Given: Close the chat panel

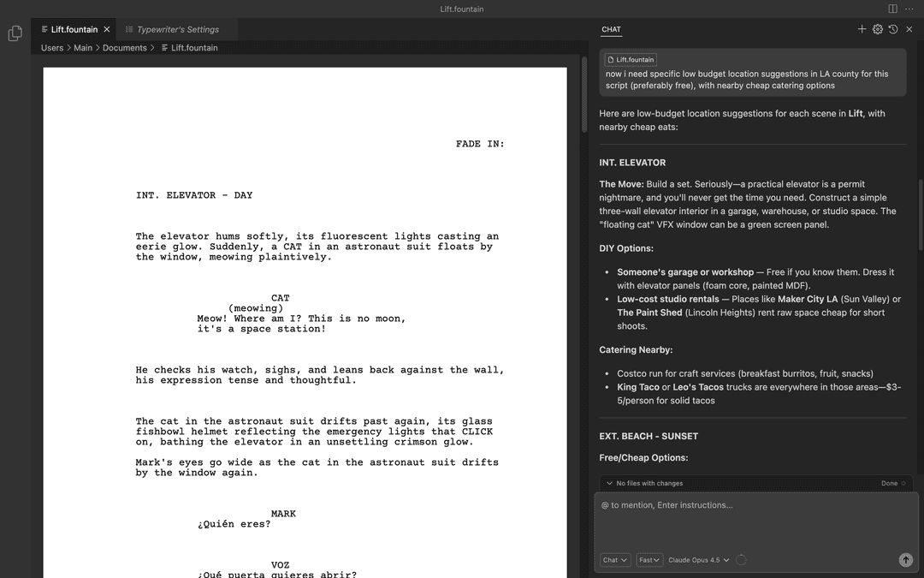Looking at the screenshot, I should point(909,28).
